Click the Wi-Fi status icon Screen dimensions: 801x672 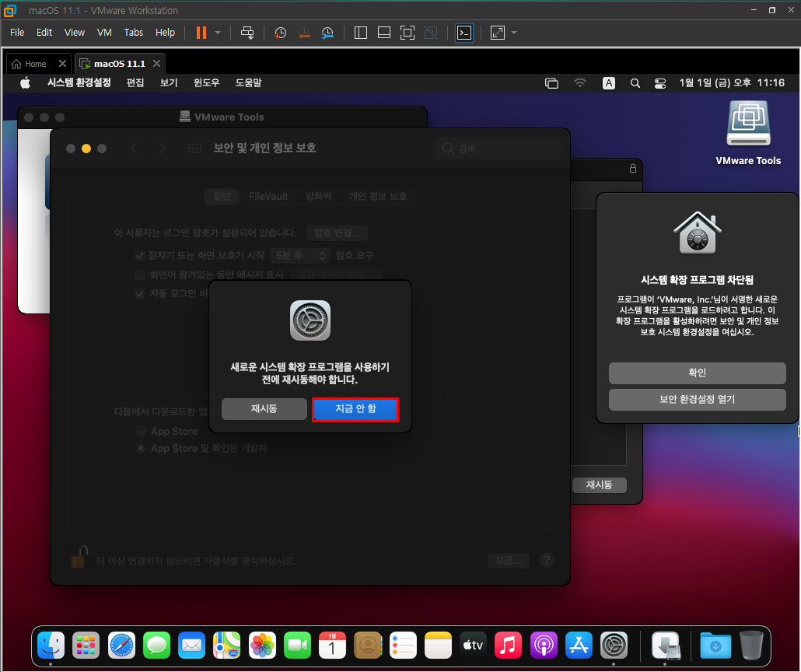(580, 82)
